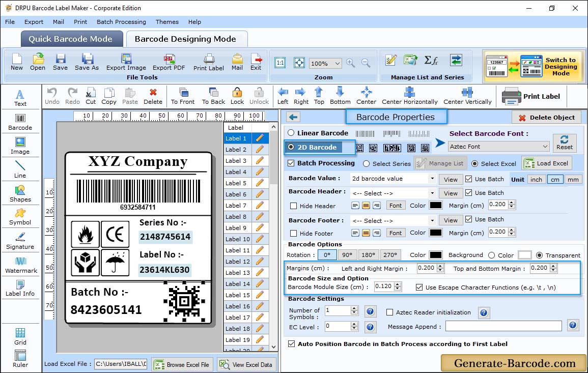The height and width of the screenshot is (373, 588).
Task: Choose the Select Excel radio option
Action: (475, 164)
